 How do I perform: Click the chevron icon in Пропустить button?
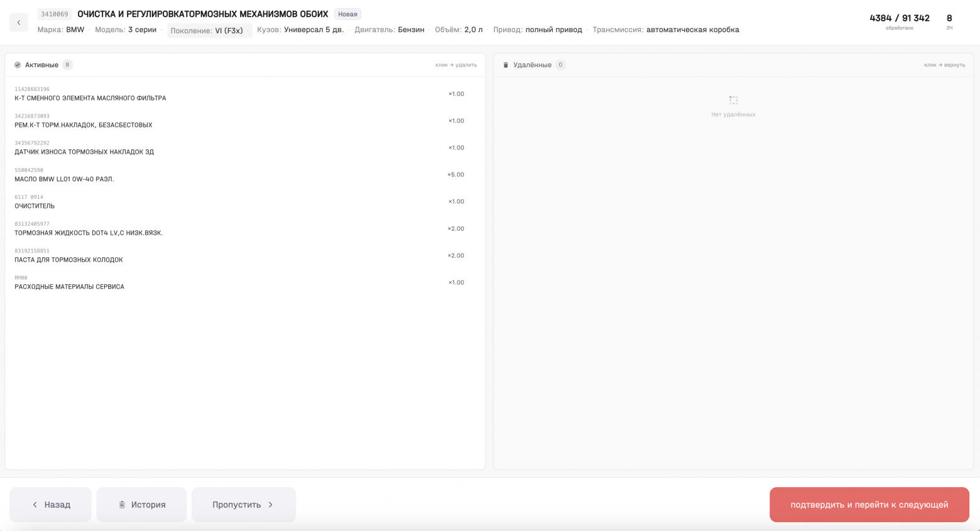271,505
